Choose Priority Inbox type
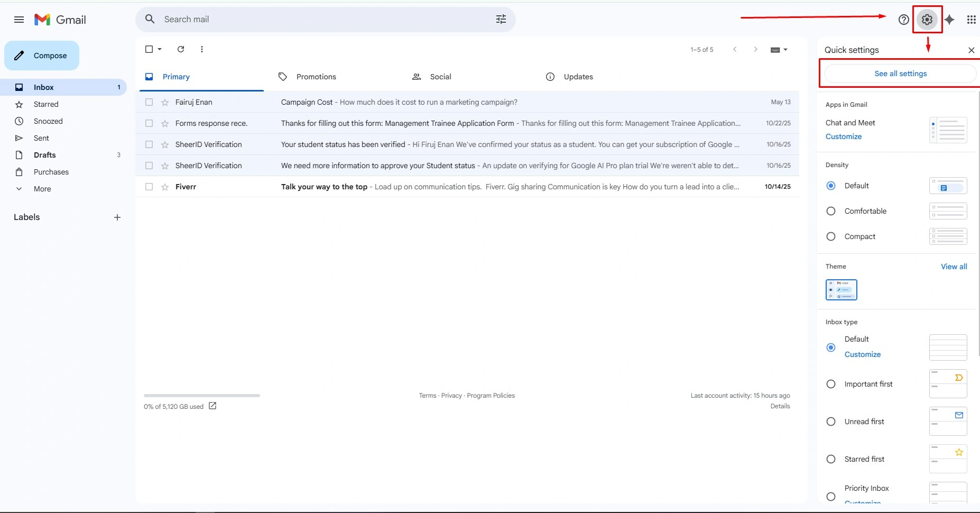 pyautogui.click(x=831, y=497)
